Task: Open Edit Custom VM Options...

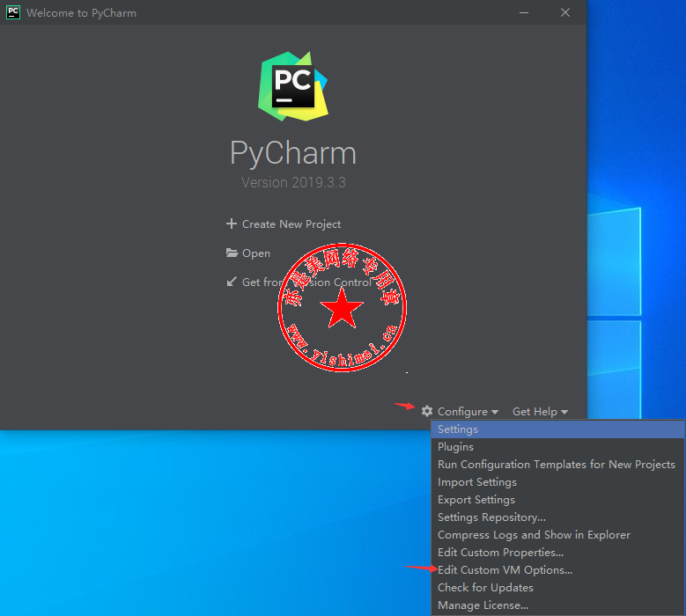Action: (x=557, y=569)
